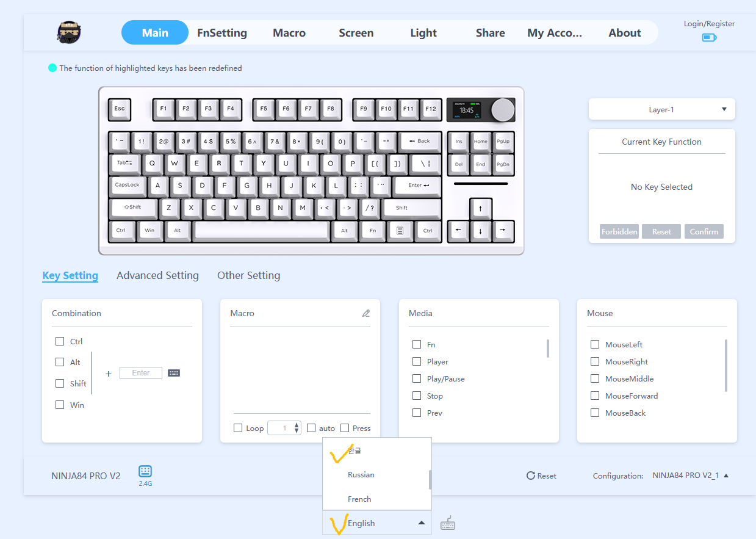Collapse the English language dropdown

tap(377, 523)
